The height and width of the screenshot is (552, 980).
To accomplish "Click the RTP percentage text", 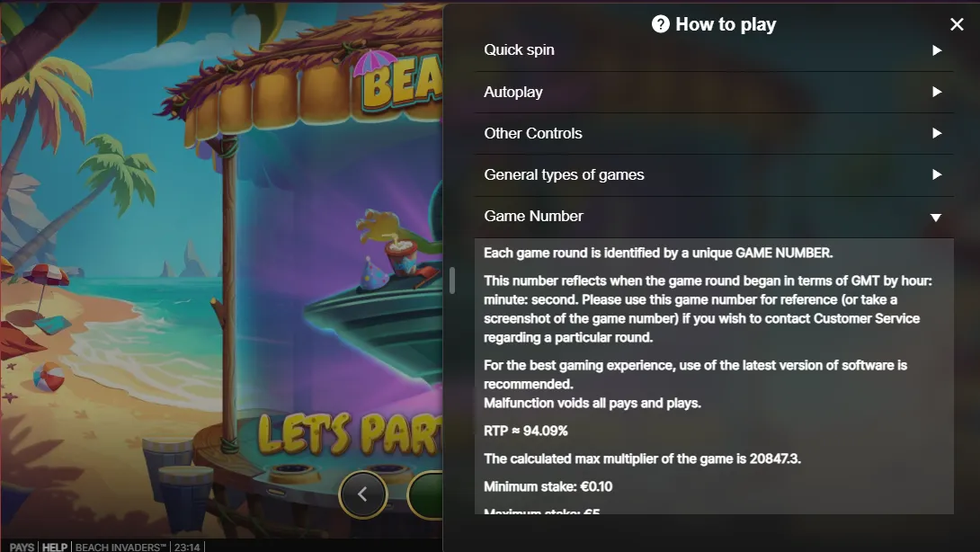I will [526, 431].
